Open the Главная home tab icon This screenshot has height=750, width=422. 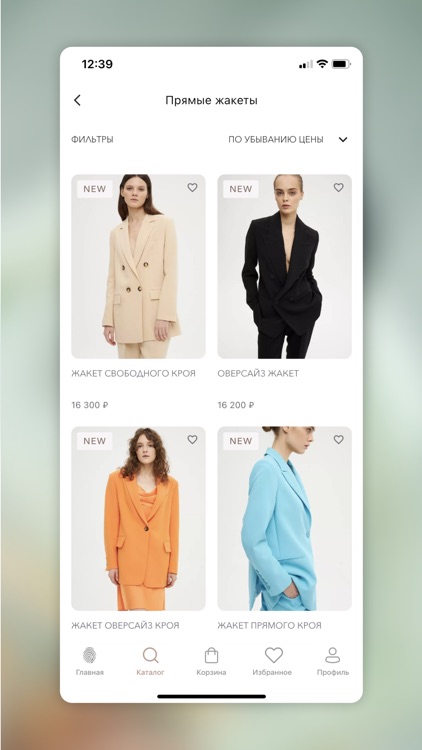pyautogui.click(x=89, y=655)
